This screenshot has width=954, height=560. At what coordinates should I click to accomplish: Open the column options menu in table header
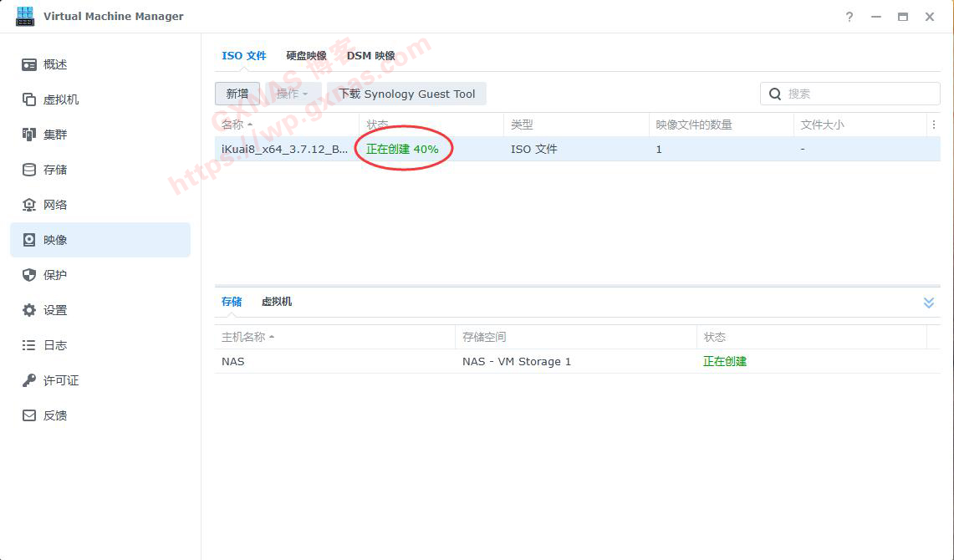click(933, 125)
